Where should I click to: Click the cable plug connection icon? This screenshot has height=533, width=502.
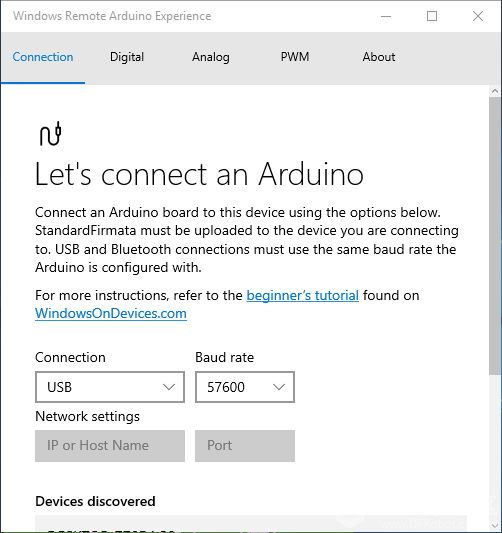[51, 134]
